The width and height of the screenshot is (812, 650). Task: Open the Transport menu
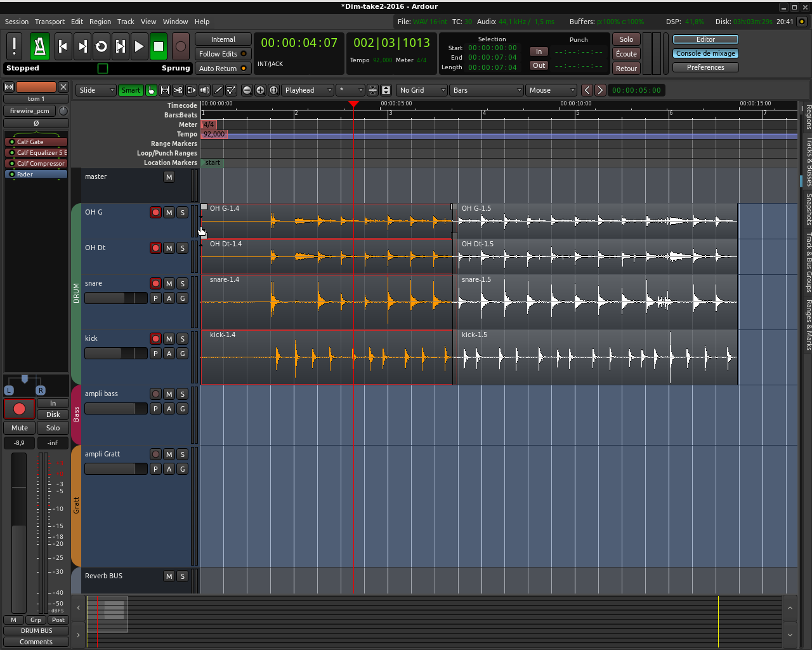pos(49,22)
